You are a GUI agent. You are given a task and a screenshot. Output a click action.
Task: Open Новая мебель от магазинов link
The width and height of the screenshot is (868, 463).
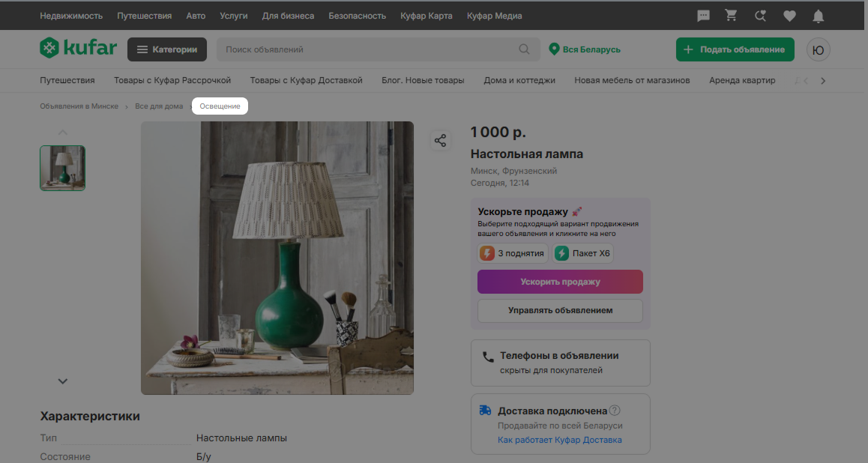[x=632, y=80]
